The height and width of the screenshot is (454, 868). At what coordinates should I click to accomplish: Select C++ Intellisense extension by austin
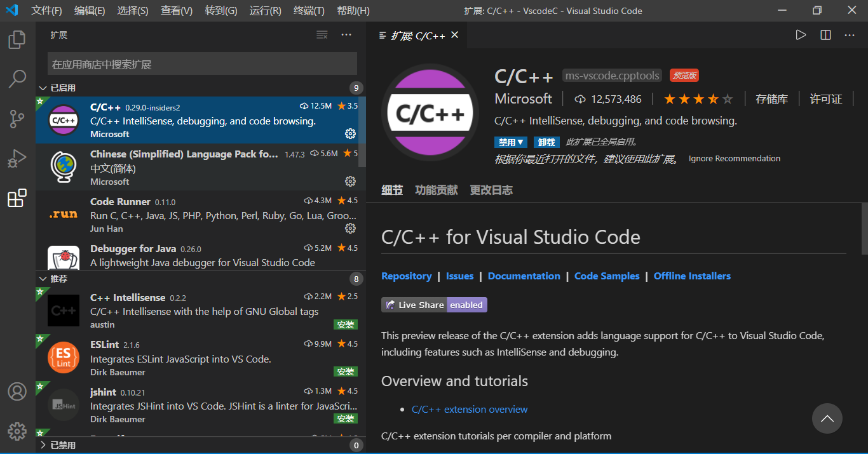(201, 310)
